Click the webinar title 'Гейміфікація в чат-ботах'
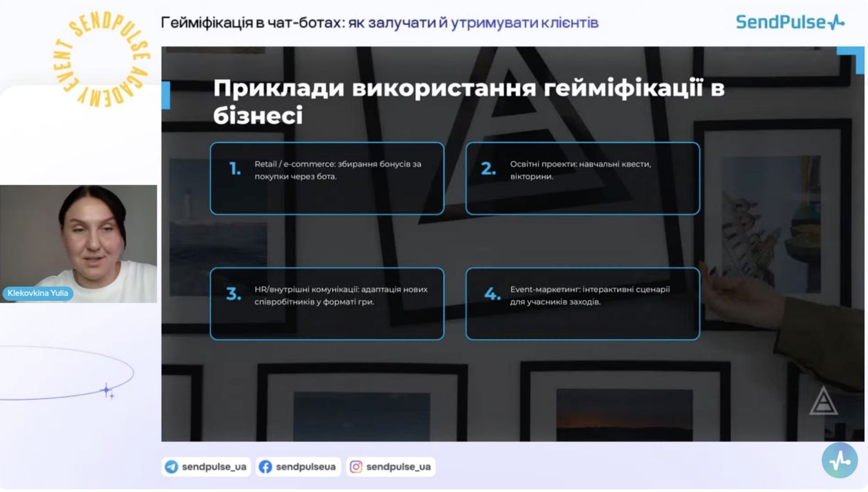 (x=379, y=23)
